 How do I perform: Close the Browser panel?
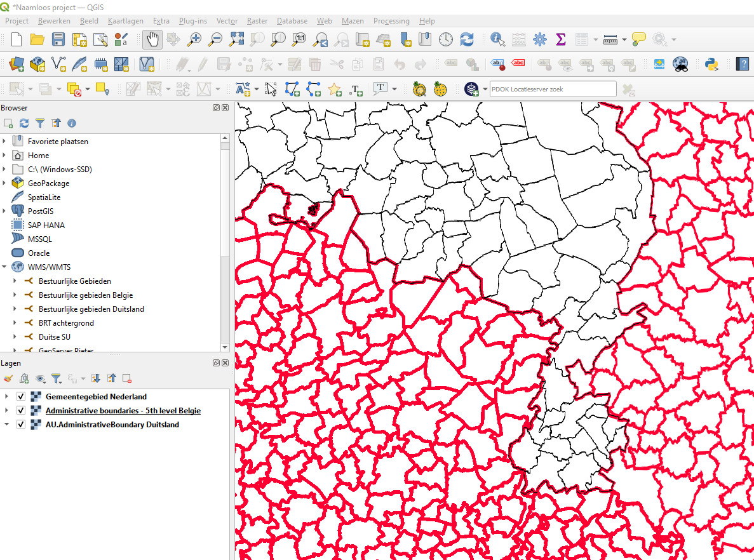[225, 108]
